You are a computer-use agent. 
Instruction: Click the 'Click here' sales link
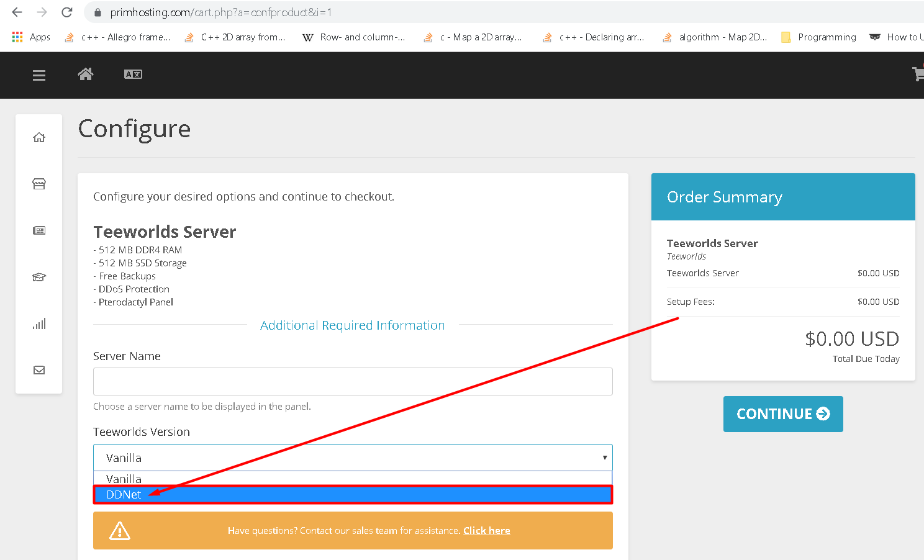[x=487, y=531]
